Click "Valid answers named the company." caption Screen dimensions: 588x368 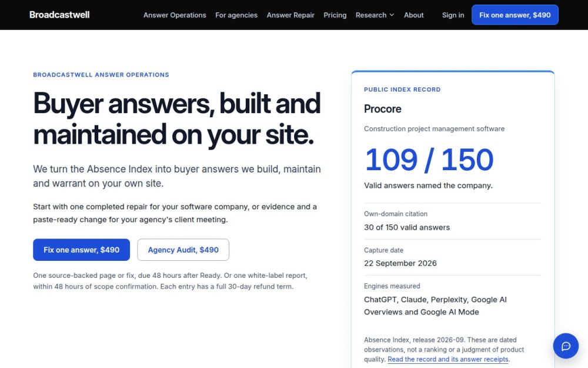pyautogui.click(x=428, y=185)
